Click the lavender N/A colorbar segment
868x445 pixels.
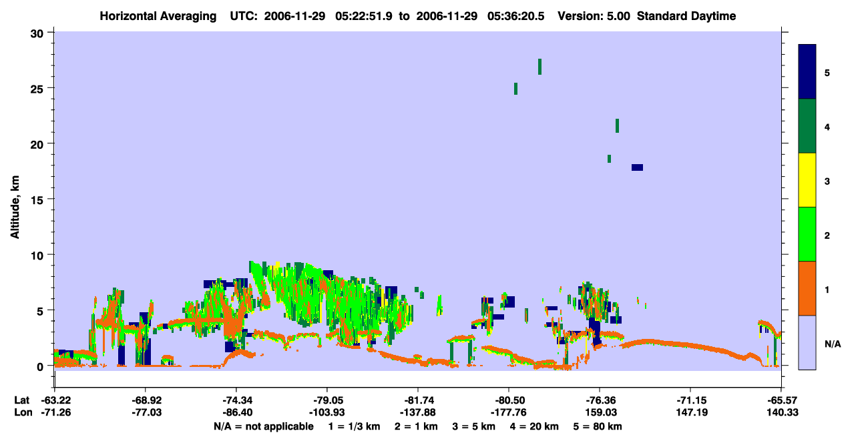[807, 342]
